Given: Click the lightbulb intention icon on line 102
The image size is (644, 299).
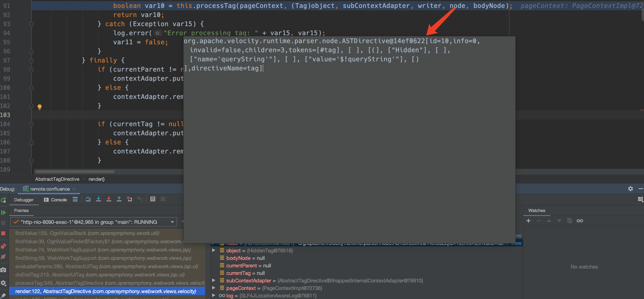Looking at the screenshot, I should pyautogui.click(x=40, y=107).
